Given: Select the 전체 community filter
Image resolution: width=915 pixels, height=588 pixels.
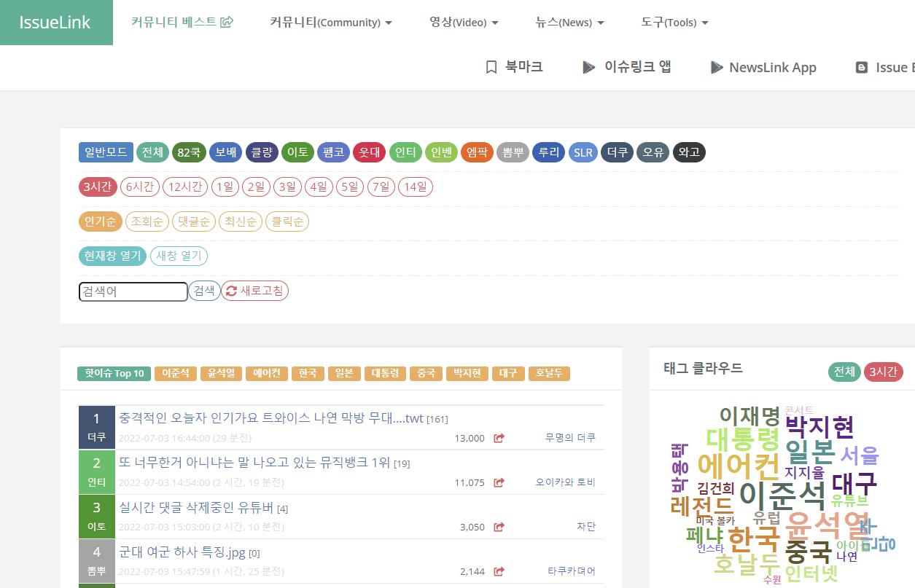Looking at the screenshot, I should pyautogui.click(x=152, y=152).
